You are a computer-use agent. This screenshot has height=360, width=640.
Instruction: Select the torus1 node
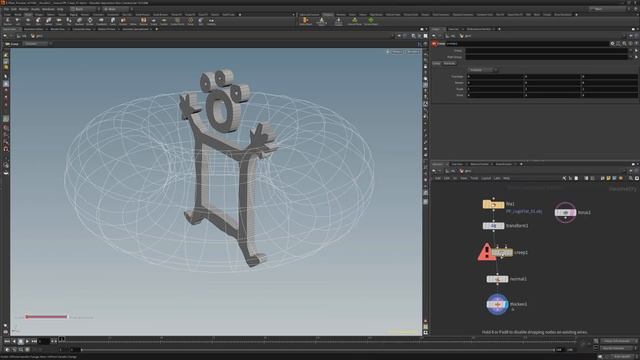point(565,213)
